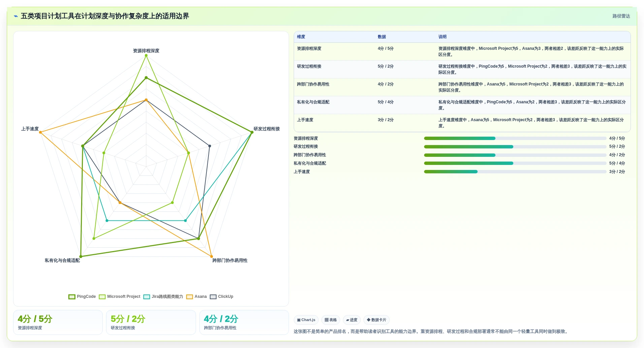Click the 上手速度 progress bar
The width and height of the screenshot is (644, 348).
pos(515,172)
